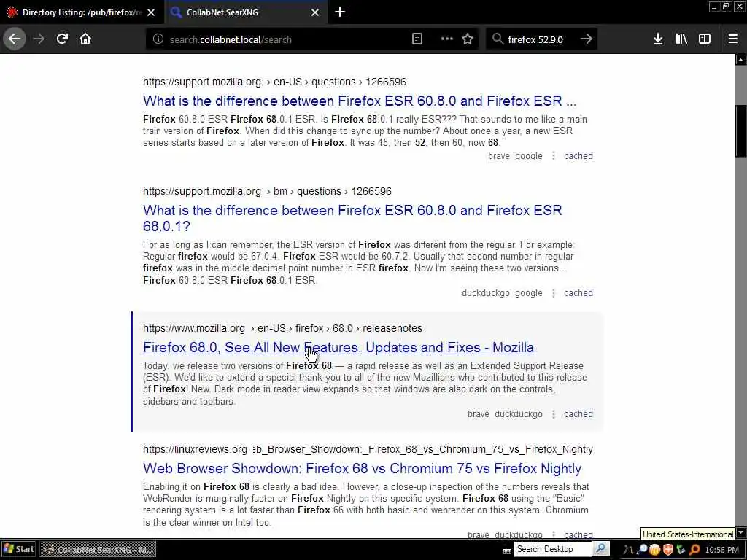Open 'cached' link of first result
Screen dimensions: 747x560
pyautogui.click(x=578, y=156)
